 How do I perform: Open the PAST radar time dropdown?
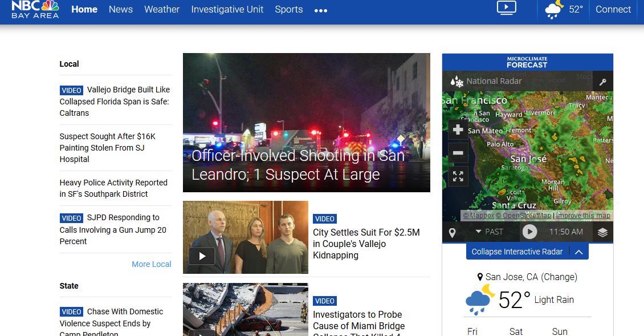[x=489, y=232]
